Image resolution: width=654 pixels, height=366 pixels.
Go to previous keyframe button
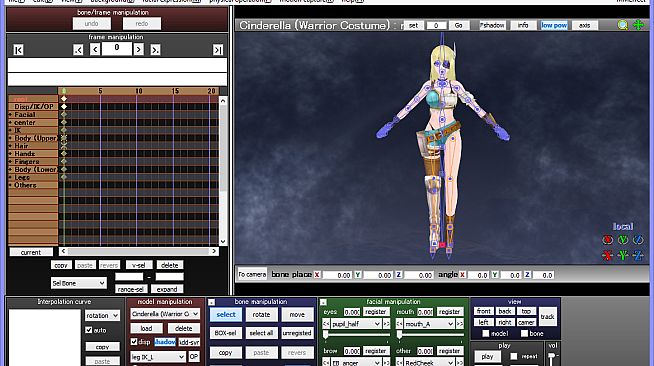tap(78, 50)
